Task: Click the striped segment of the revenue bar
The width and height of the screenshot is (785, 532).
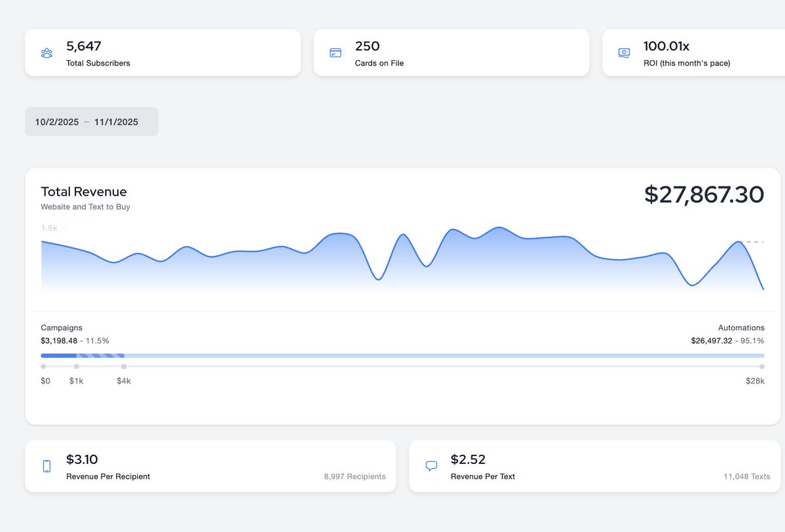Action: click(x=100, y=356)
